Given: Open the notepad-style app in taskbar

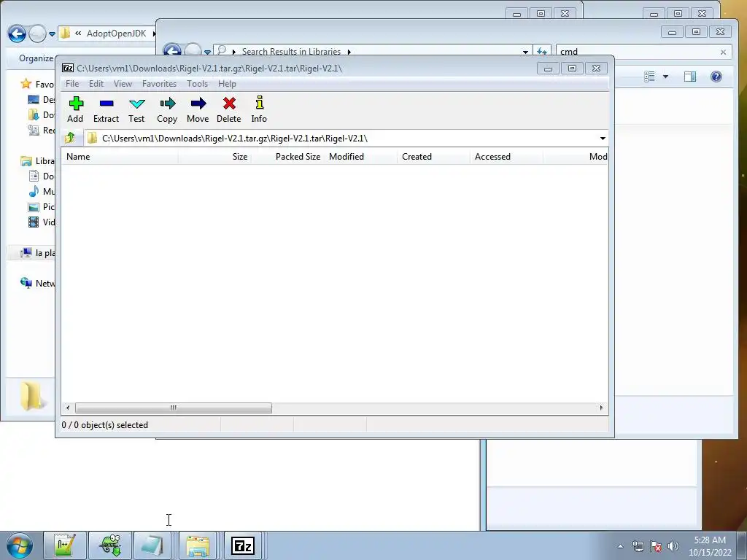Looking at the screenshot, I should 152,545.
